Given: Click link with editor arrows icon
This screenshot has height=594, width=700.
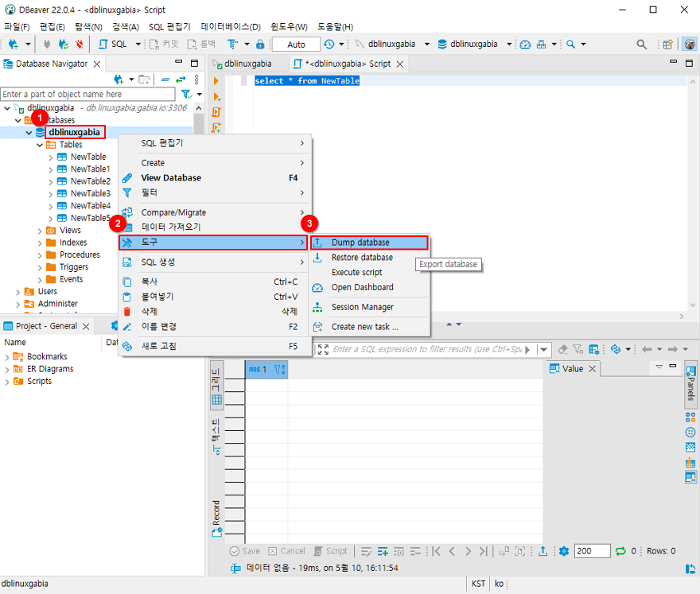Looking at the screenshot, I should coord(181,80).
